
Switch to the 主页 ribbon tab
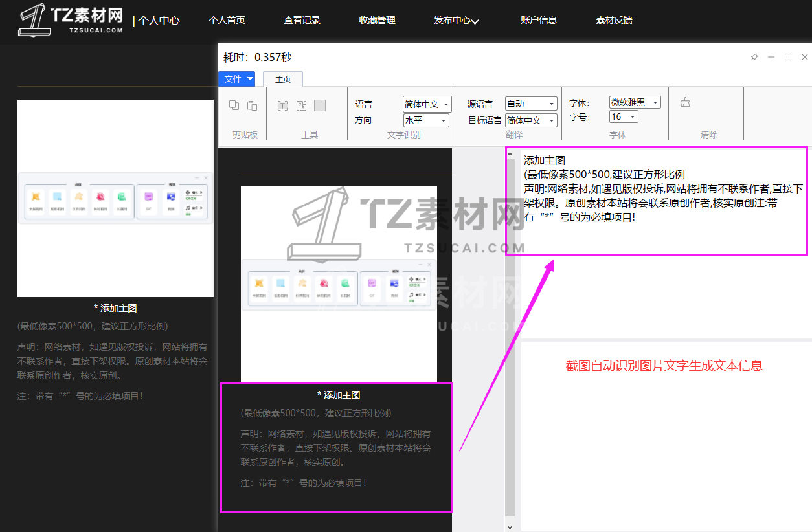pyautogui.click(x=283, y=79)
